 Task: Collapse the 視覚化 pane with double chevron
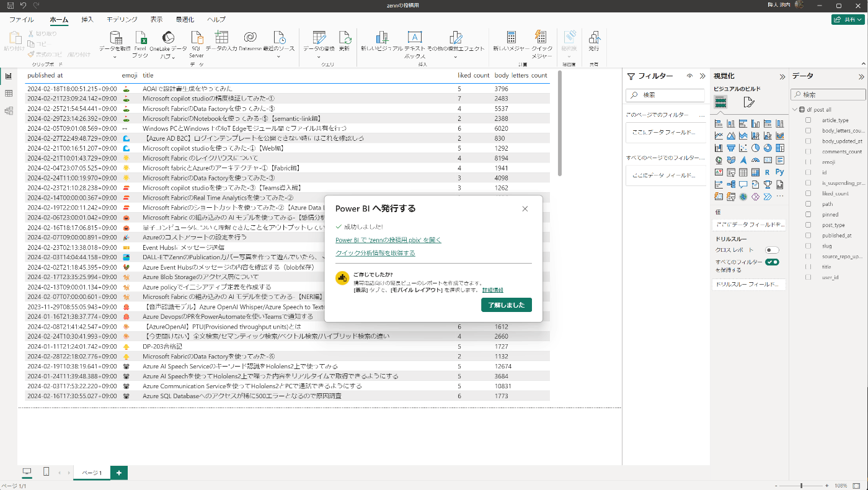click(782, 77)
